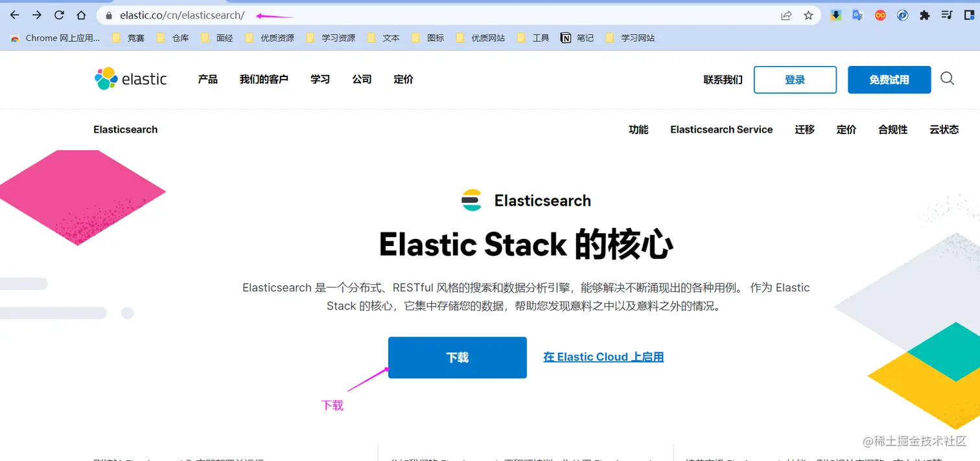Go to Elastic home via logo
980x461 pixels.
tap(130, 79)
